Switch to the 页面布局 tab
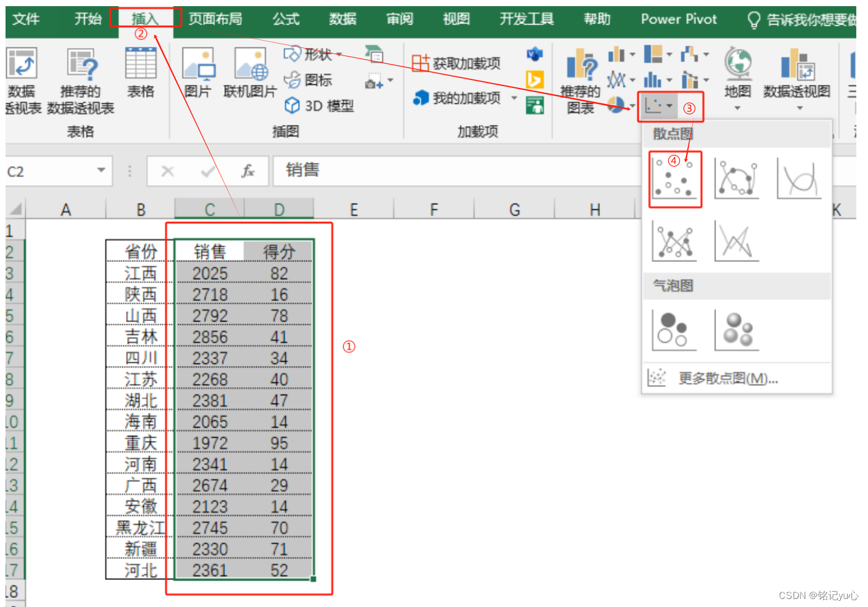Image resolution: width=868 pixels, height=607 pixels. (x=215, y=19)
